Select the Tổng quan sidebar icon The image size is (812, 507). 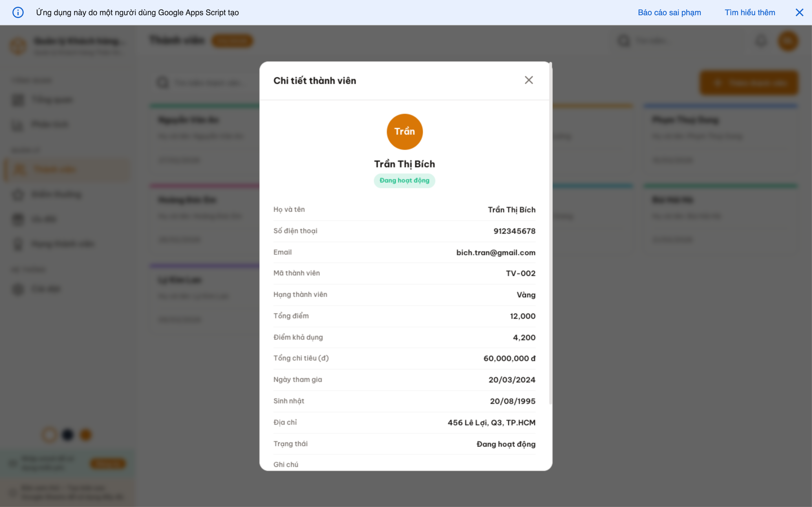18,100
